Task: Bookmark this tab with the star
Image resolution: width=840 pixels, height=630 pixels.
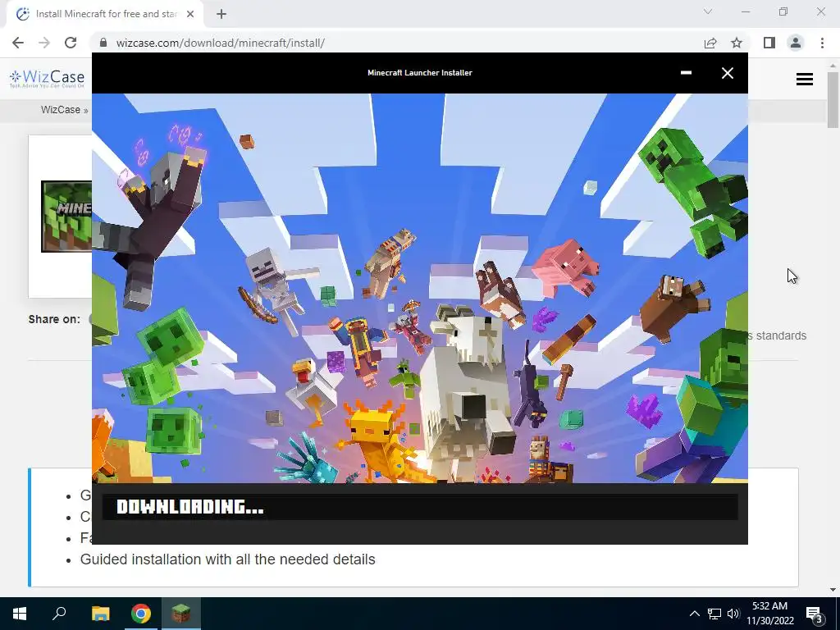Action: coord(737,43)
